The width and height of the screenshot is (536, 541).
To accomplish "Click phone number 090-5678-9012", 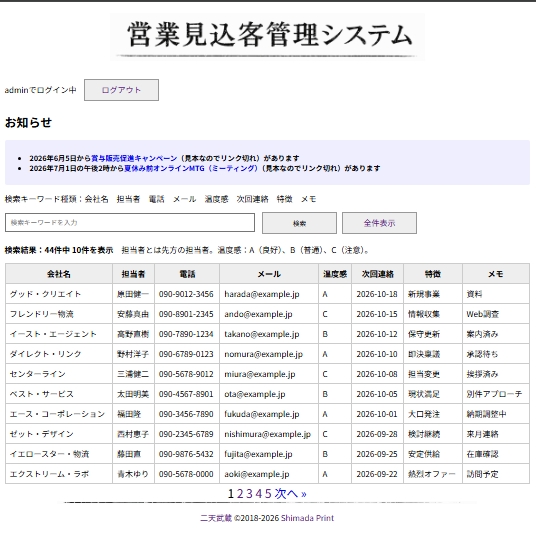I will tap(187, 374).
